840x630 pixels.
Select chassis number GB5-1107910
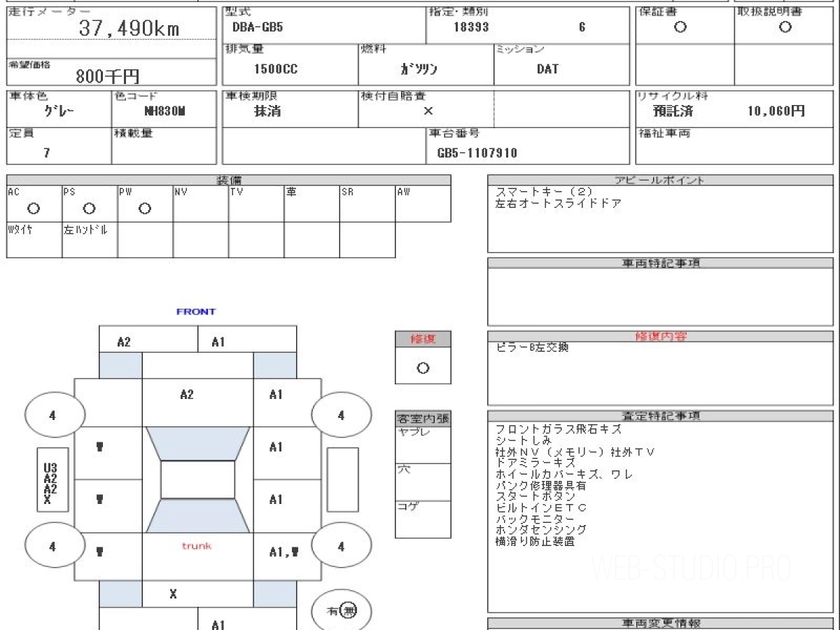point(477,153)
